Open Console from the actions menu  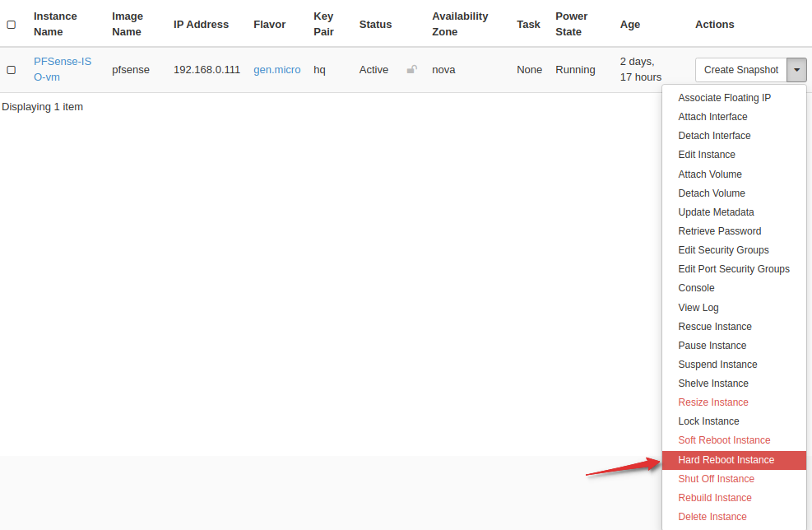[696, 288]
